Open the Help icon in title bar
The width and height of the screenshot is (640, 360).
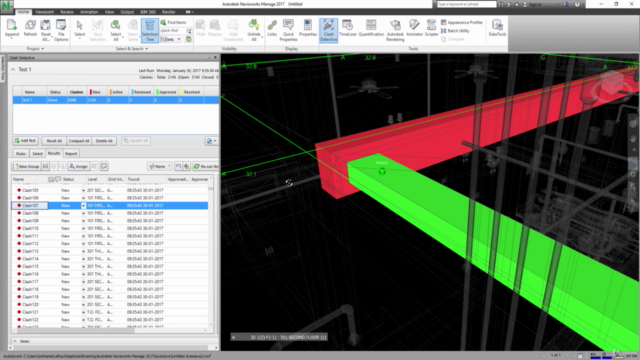click(x=577, y=4)
